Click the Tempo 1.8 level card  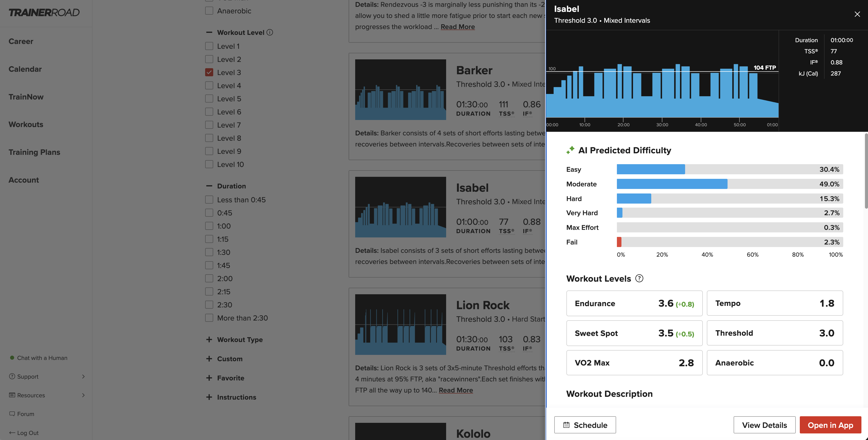775,303
